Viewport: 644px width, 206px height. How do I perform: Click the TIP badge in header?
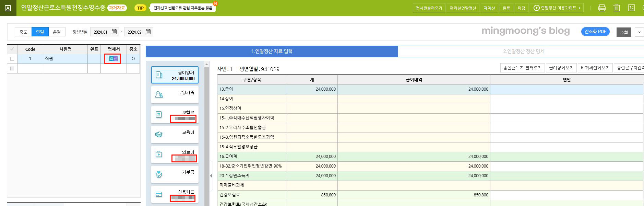coord(141,8)
